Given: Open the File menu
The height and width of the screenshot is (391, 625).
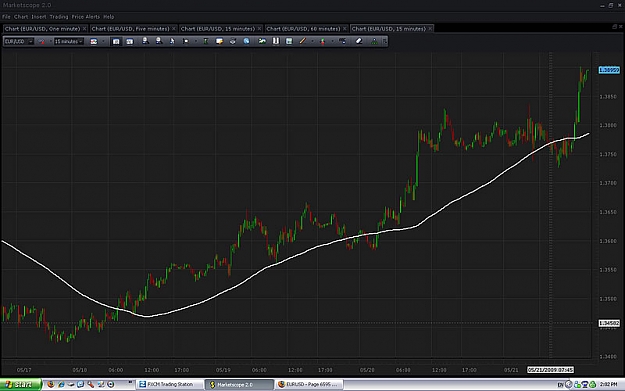Looking at the screenshot, I should point(6,17).
